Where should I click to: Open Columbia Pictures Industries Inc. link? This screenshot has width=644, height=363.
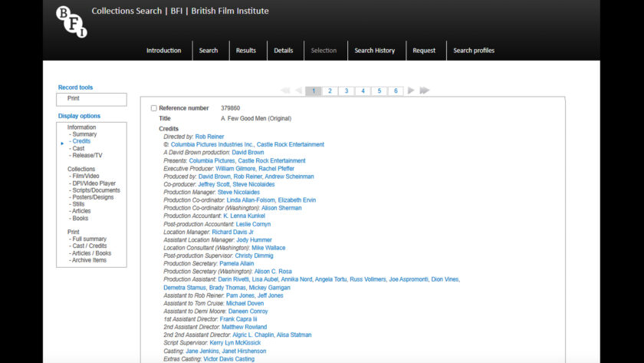(212, 144)
